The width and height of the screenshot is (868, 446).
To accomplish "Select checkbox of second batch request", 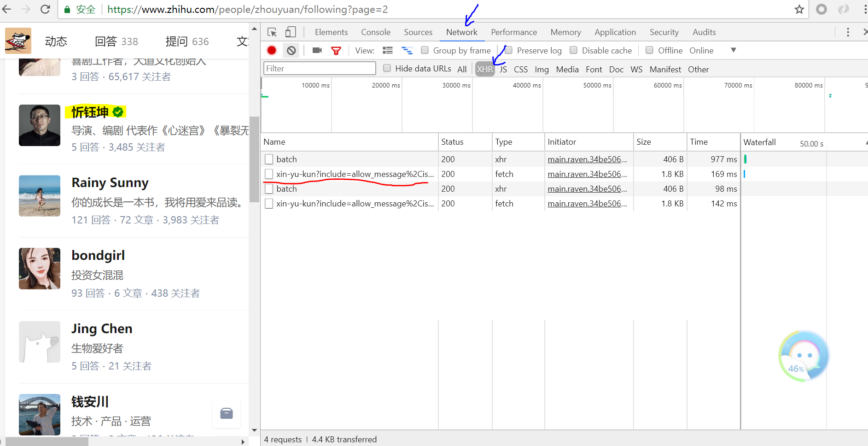I will 269,189.
